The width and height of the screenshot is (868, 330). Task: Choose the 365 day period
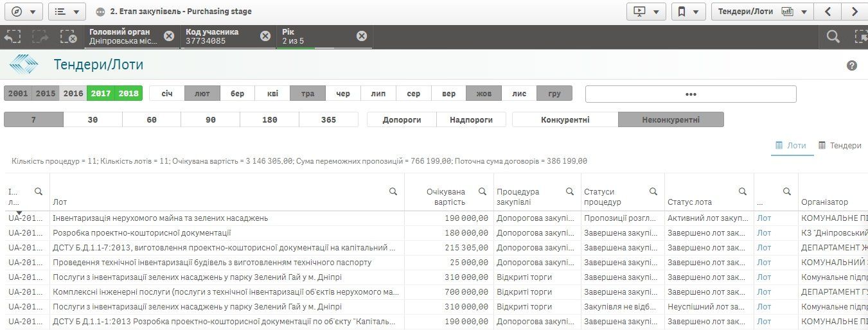[328, 119]
